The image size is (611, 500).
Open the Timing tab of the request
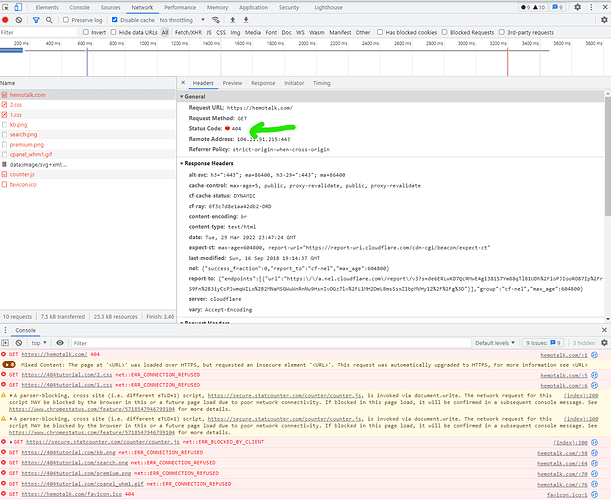(321, 83)
